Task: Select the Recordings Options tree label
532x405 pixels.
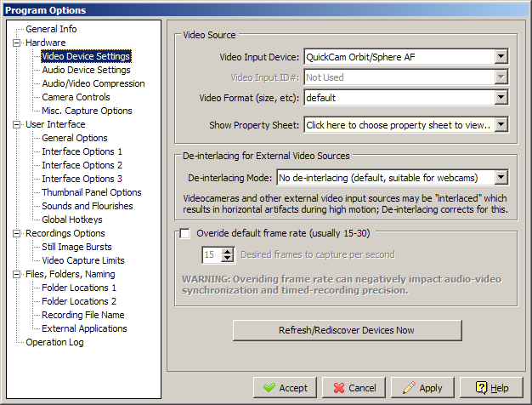Action: 65,233
